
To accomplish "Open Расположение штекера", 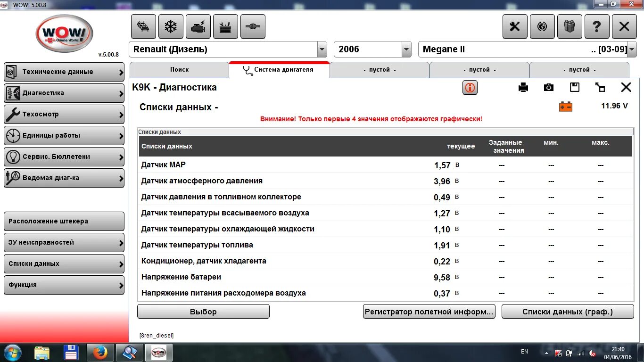I will click(64, 222).
